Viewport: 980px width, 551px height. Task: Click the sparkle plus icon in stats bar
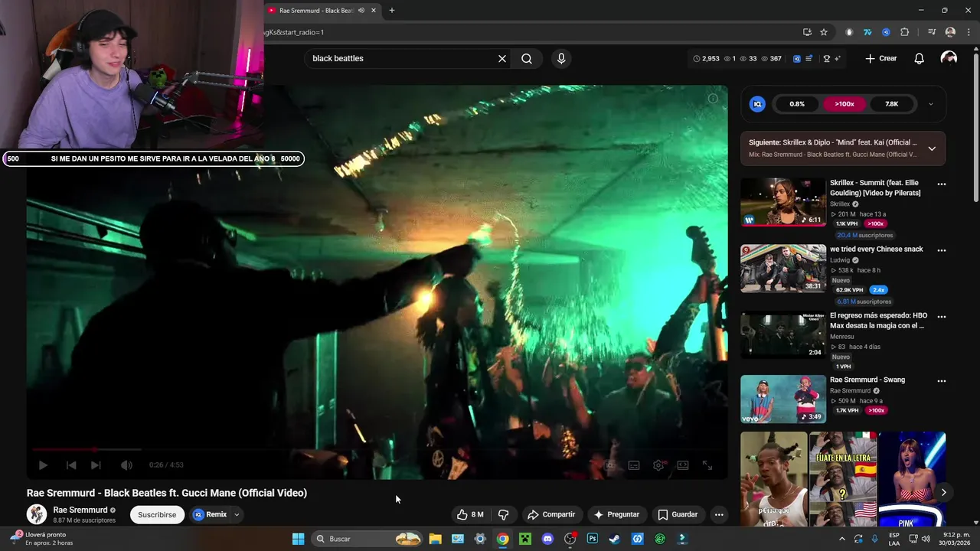pos(837,58)
